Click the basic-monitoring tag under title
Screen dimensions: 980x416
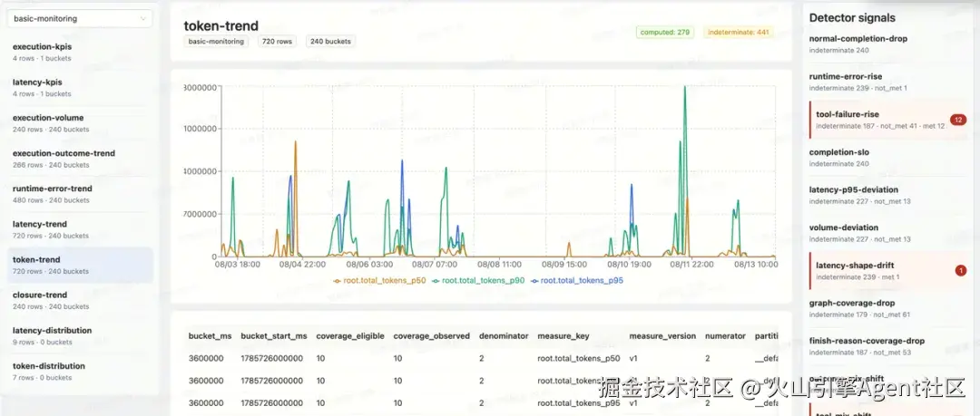tap(216, 42)
